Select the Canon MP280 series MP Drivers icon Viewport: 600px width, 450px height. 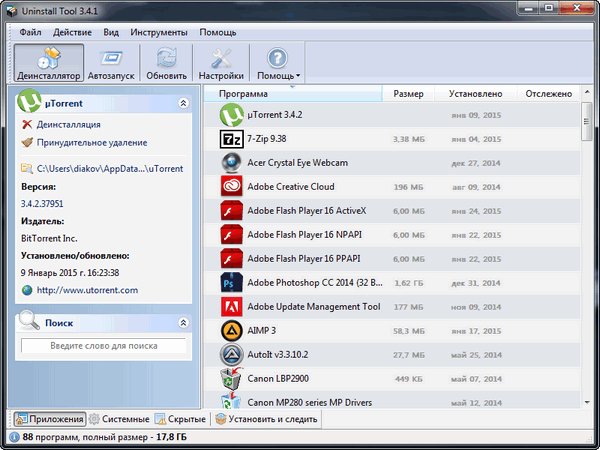click(231, 400)
